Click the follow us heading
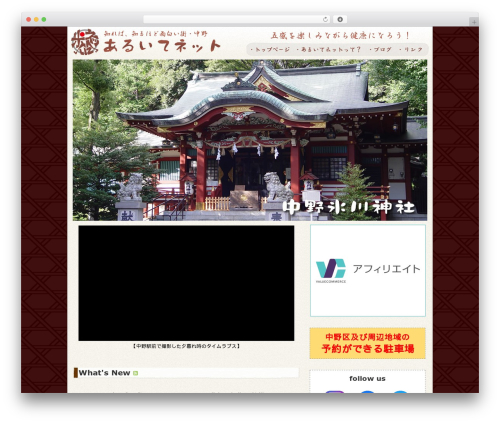The height and width of the screenshot is (423, 500). pyautogui.click(x=367, y=379)
